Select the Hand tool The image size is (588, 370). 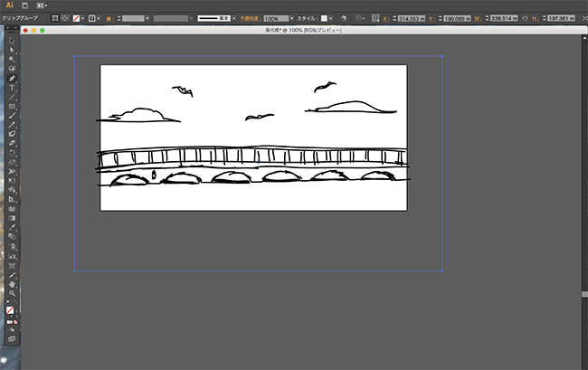pyautogui.click(x=12, y=285)
